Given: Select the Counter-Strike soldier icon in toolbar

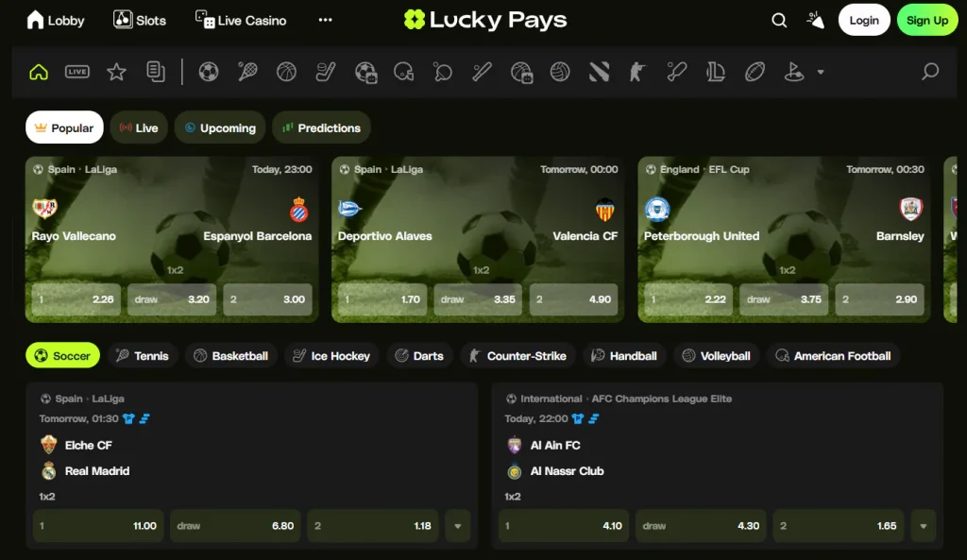Looking at the screenshot, I should 637,72.
